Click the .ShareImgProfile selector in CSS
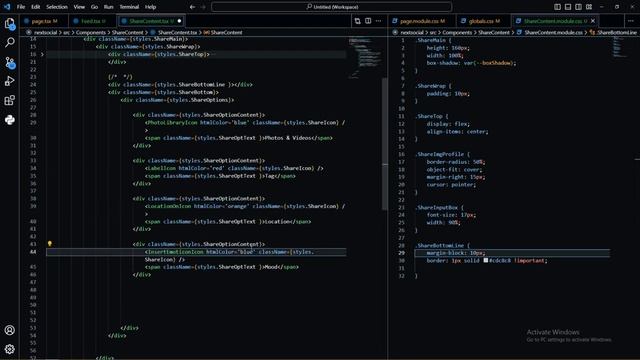Screen dimensions: 640x360 click(x=440, y=154)
